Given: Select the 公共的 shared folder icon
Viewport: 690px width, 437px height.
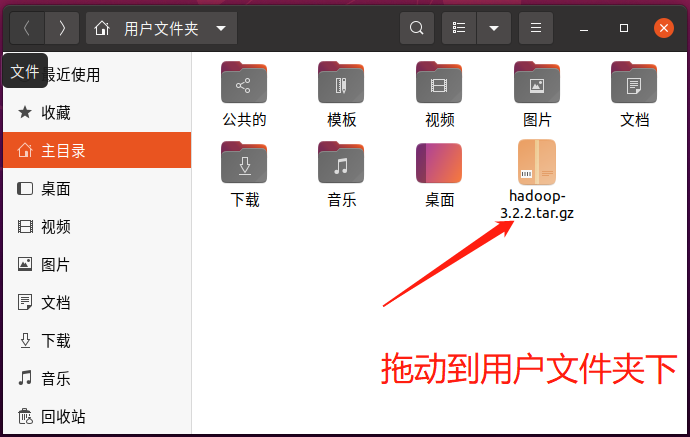Looking at the screenshot, I should click(x=244, y=82).
